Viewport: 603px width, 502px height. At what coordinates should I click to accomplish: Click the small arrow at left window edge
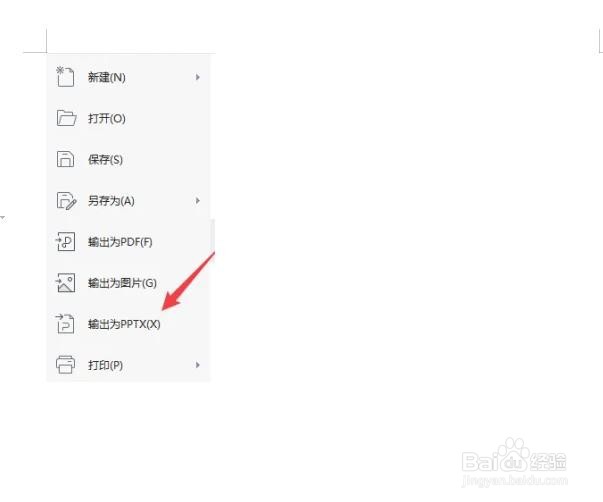pos(3,218)
